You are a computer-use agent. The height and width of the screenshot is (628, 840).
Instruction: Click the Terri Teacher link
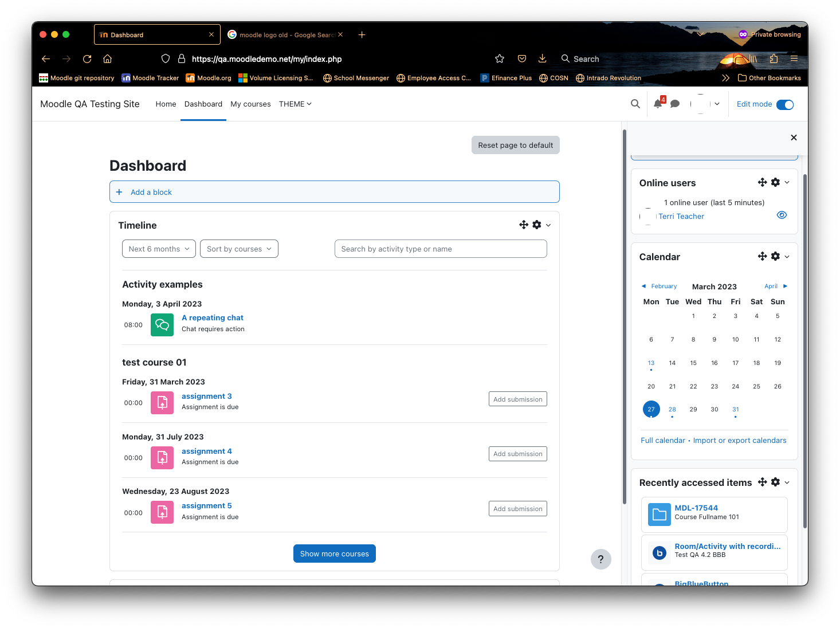pos(681,216)
